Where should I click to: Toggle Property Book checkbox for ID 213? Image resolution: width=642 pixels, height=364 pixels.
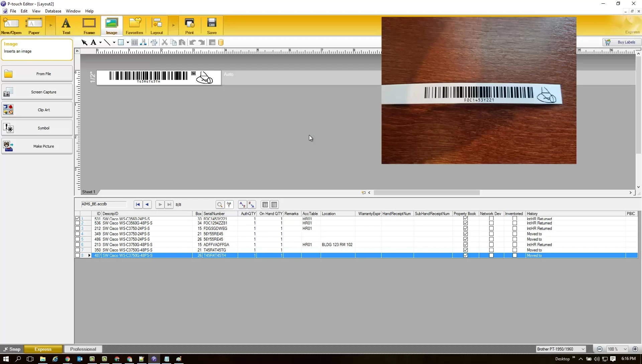465,244
